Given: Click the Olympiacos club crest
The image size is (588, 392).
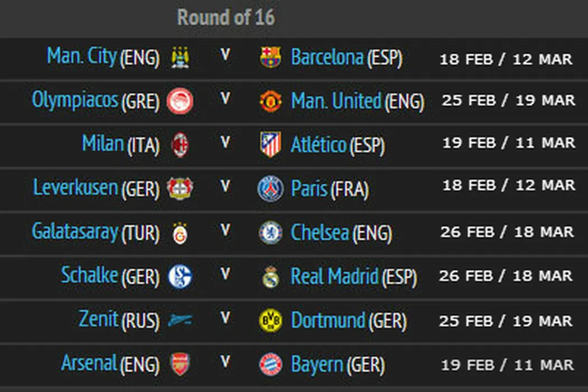Looking at the screenshot, I should (x=180, y=101).
